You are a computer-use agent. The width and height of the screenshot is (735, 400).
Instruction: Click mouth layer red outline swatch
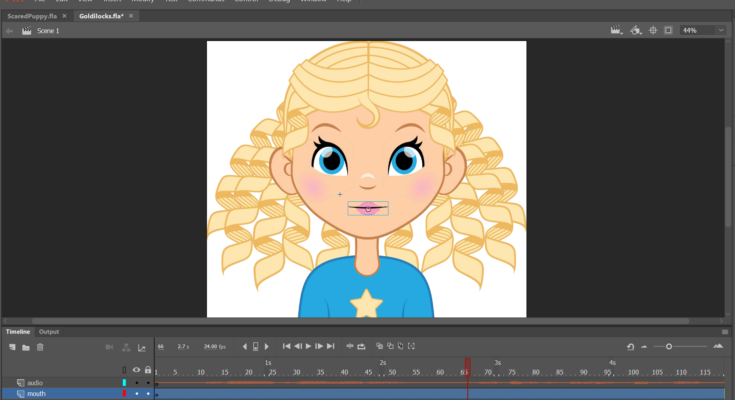pos(124,393)
